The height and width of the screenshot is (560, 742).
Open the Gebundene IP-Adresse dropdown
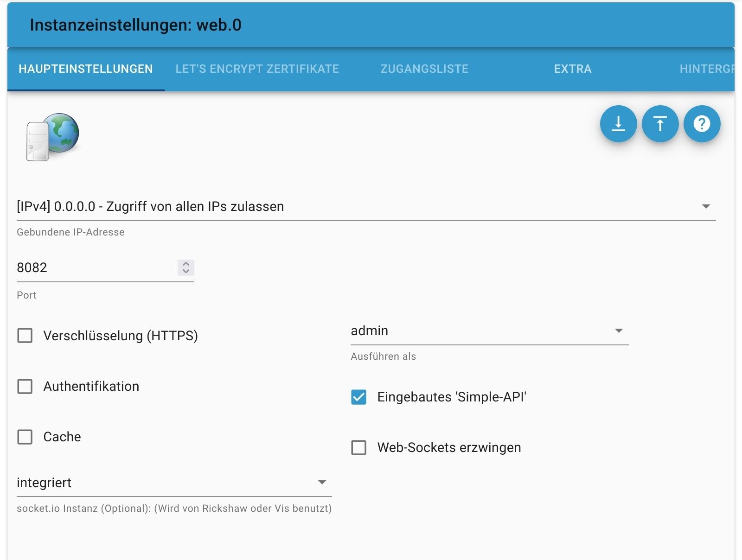click(x=365, y=207)
